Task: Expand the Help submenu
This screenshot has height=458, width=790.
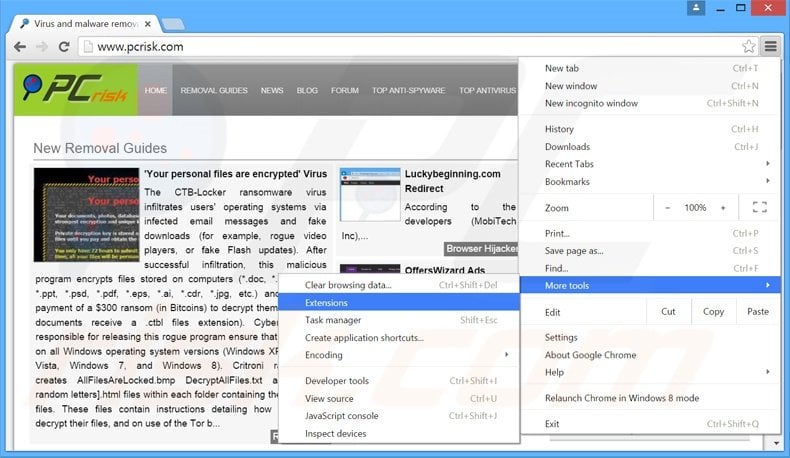Action: (x=650, y=372)
